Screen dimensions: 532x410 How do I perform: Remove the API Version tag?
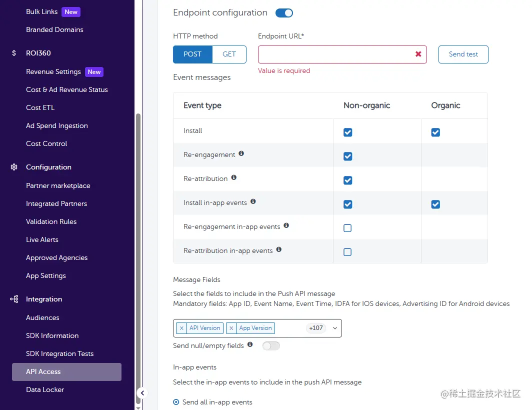pyautogui.click(x=181, y=328)
